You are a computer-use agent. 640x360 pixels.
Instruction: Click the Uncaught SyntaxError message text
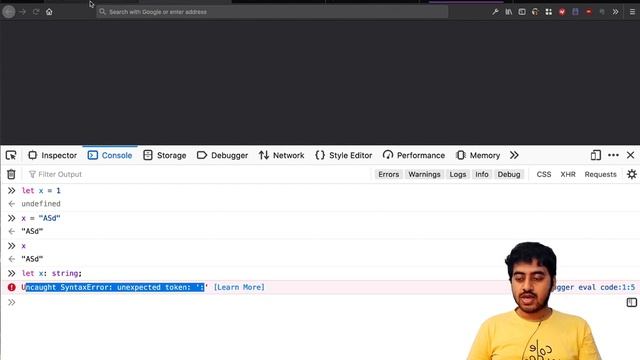click(x=115, y=287)
